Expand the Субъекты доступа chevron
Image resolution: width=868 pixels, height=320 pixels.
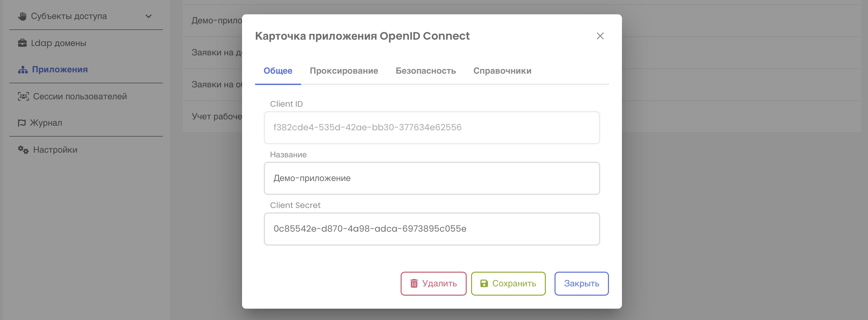pos(148,16)
